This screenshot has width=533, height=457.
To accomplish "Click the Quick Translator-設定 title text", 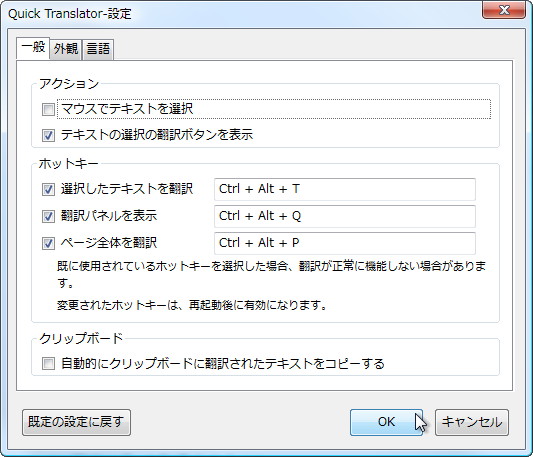I will [x=70, y=14].
